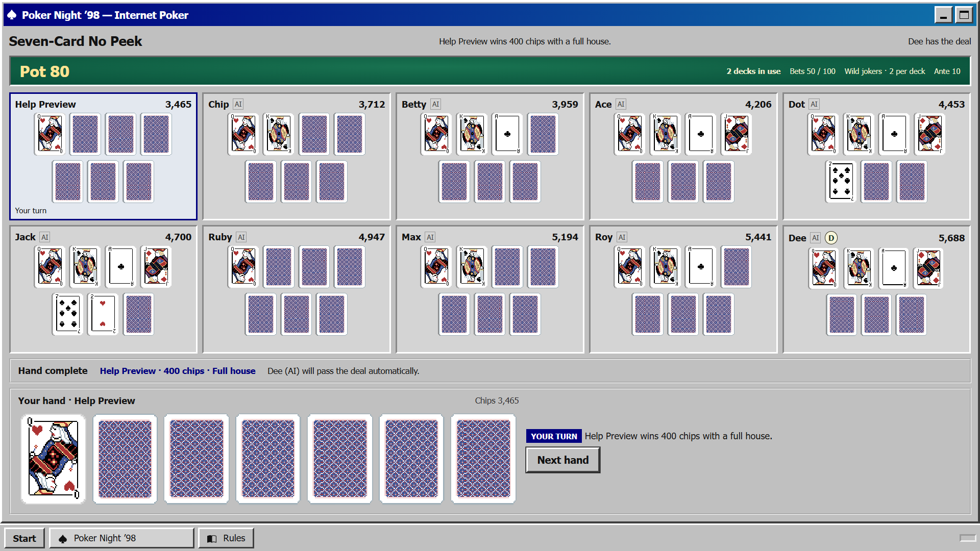The width and height of the screenshot is (980, 551).
Task: Click the 'Chips 3,465' text
Action: coord(497,400)
